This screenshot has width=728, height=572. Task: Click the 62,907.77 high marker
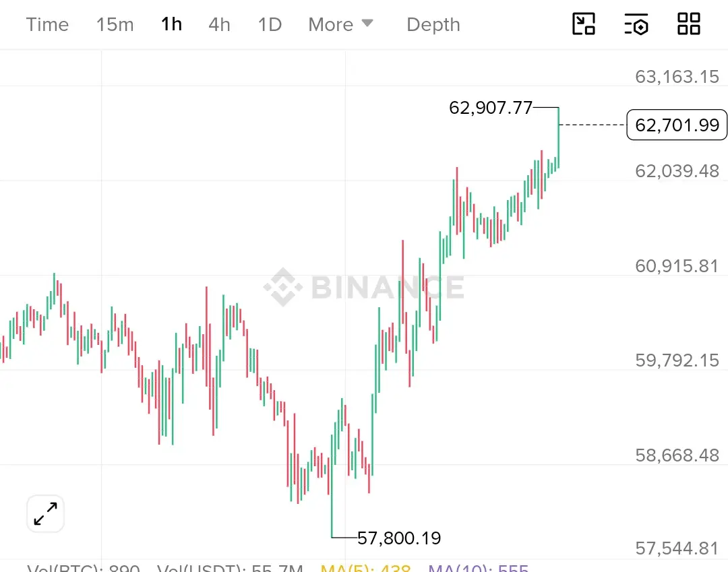pos(491,108)
